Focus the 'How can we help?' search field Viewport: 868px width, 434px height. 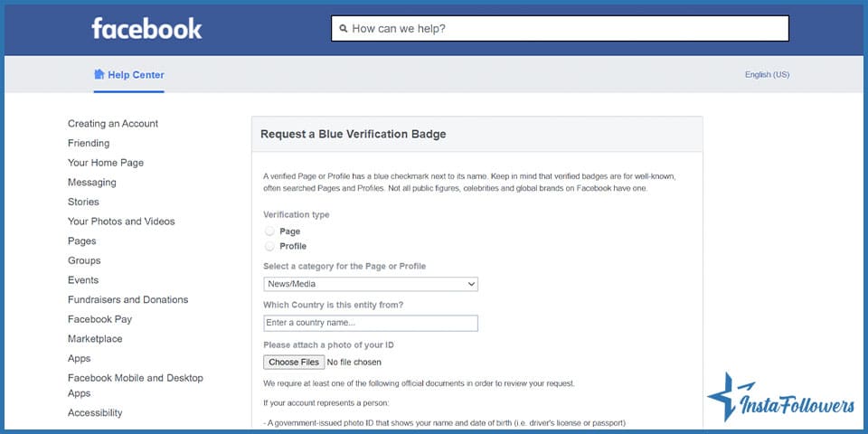coord(560,28)
